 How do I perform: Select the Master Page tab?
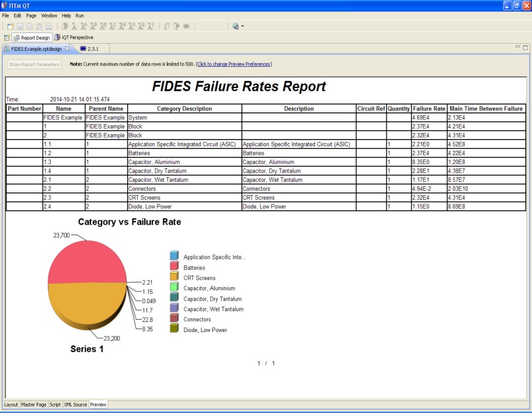pyautogui.click(x=34, y=405)
